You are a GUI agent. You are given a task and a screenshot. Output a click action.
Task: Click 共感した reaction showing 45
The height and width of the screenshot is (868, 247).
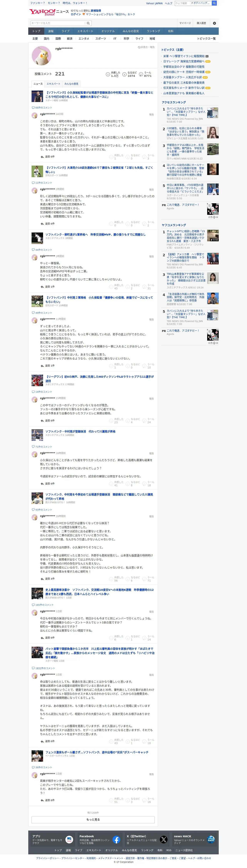(116, 287)
